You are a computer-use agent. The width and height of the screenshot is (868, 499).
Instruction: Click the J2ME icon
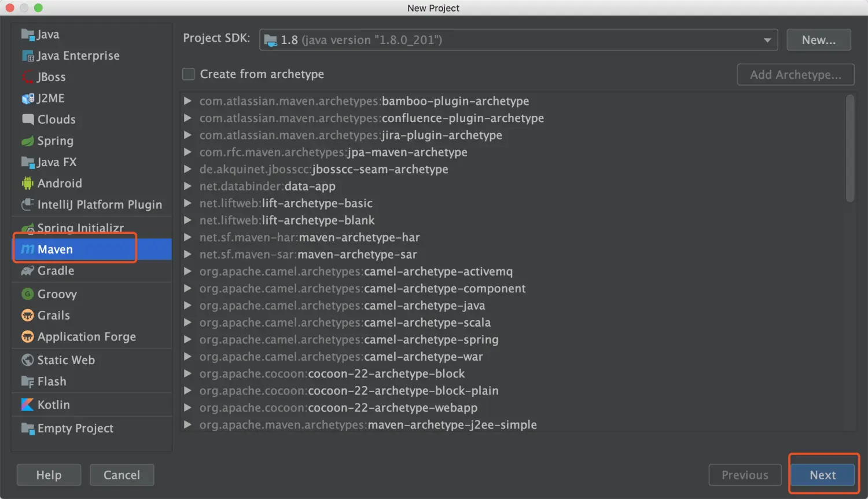(x=28, y=98)
